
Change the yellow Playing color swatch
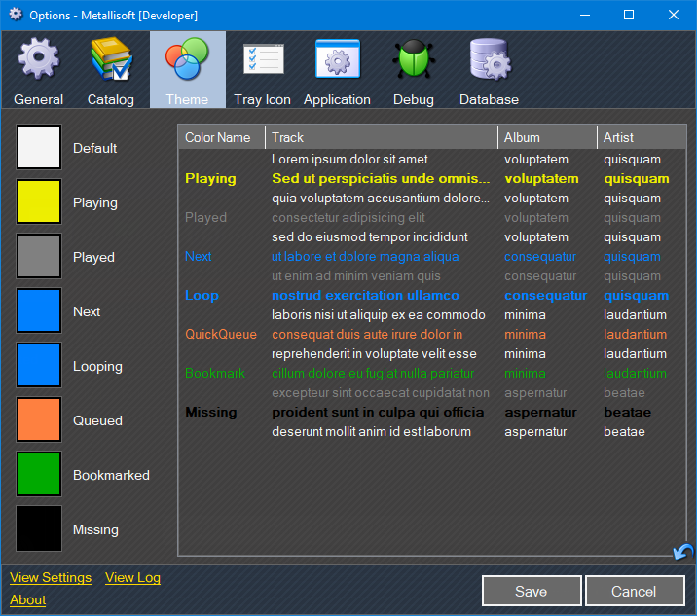pos(39,202)
